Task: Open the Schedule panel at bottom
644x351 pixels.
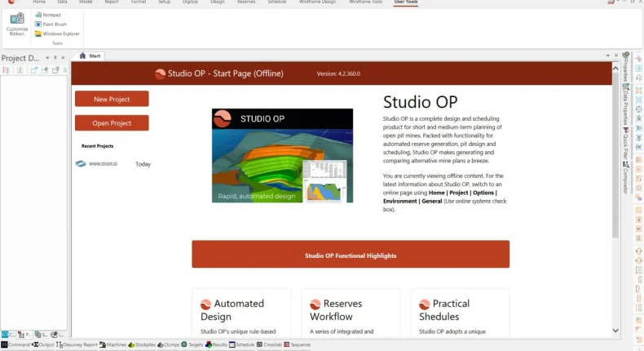Action: (x=241, y=344)
